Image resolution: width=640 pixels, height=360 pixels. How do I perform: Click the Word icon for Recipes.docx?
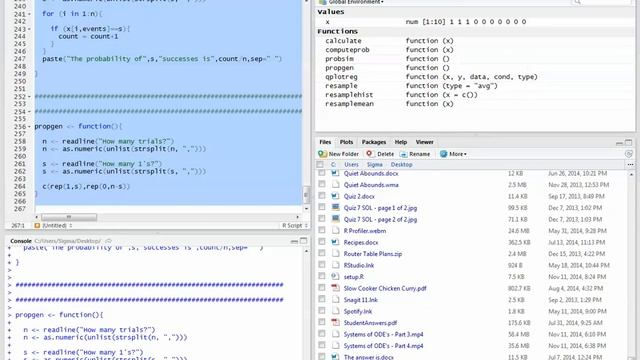335,242
